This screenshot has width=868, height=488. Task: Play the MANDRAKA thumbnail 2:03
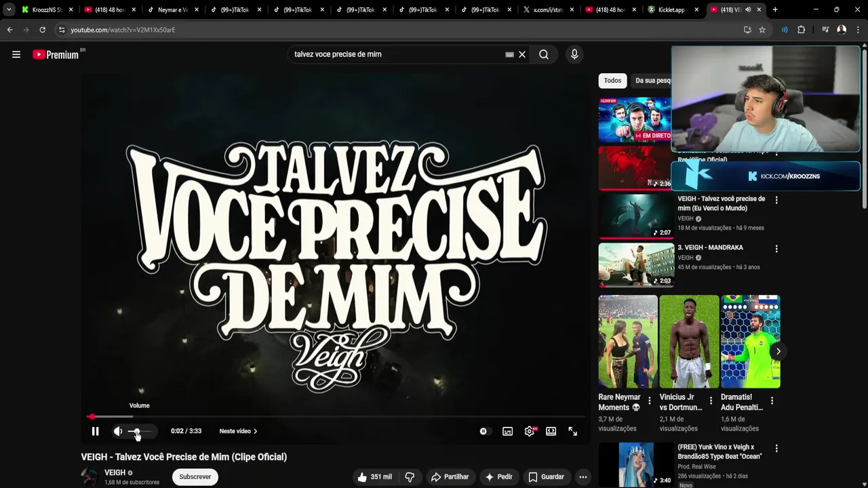click(636, 265)
